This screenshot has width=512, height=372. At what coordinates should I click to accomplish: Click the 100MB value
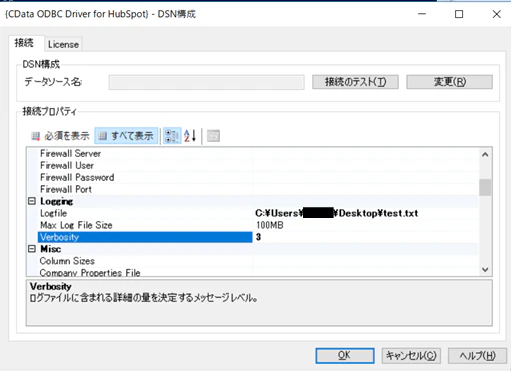(270, 225)
